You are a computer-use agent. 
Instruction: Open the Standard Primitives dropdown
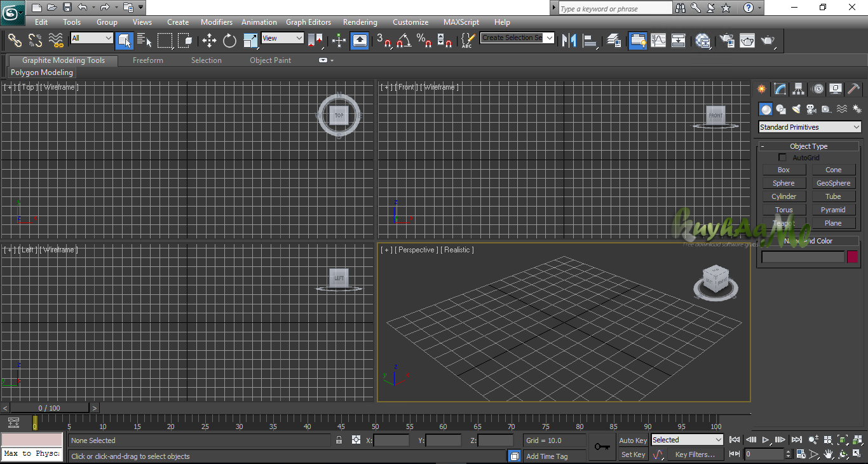coord(810,127)
